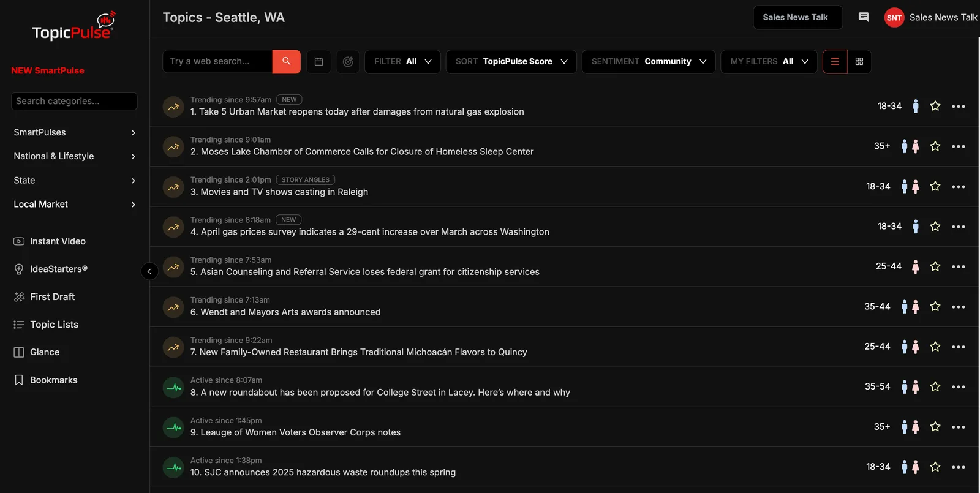
Task: Open the Leauge of Women Voters Observer Corps topic
Action: [x=295, y=432]
